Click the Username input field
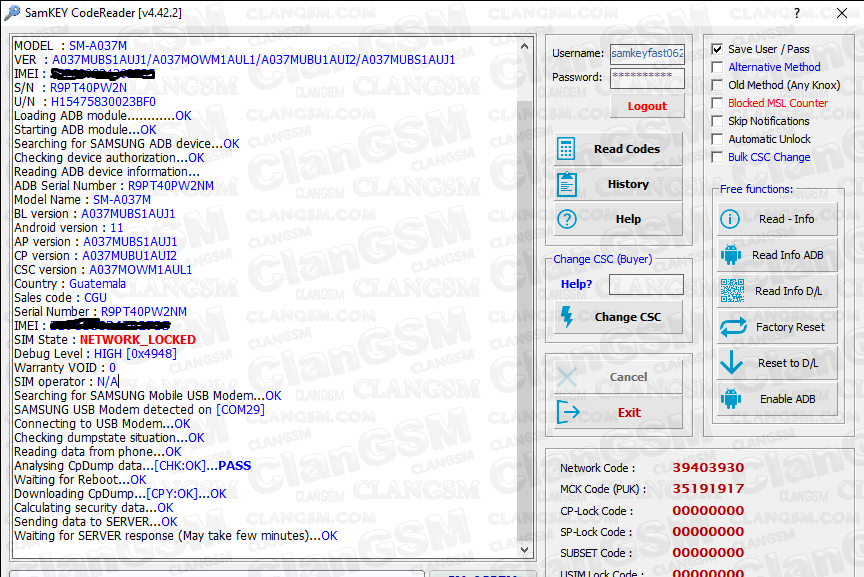Image resolution: width=864 pixels, height=577 pixels. click(x=647, y=53)
